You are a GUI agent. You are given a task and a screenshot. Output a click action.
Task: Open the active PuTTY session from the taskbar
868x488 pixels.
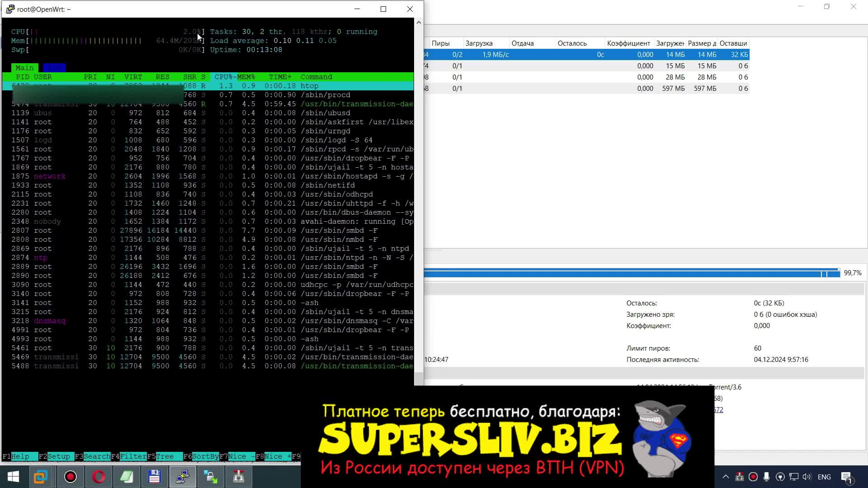[x=183, y=477]
